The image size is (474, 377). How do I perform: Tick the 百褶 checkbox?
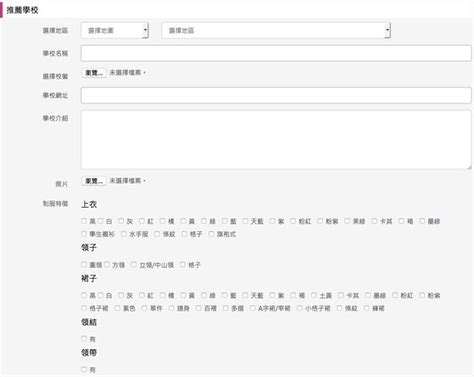(x=199, y=308)
